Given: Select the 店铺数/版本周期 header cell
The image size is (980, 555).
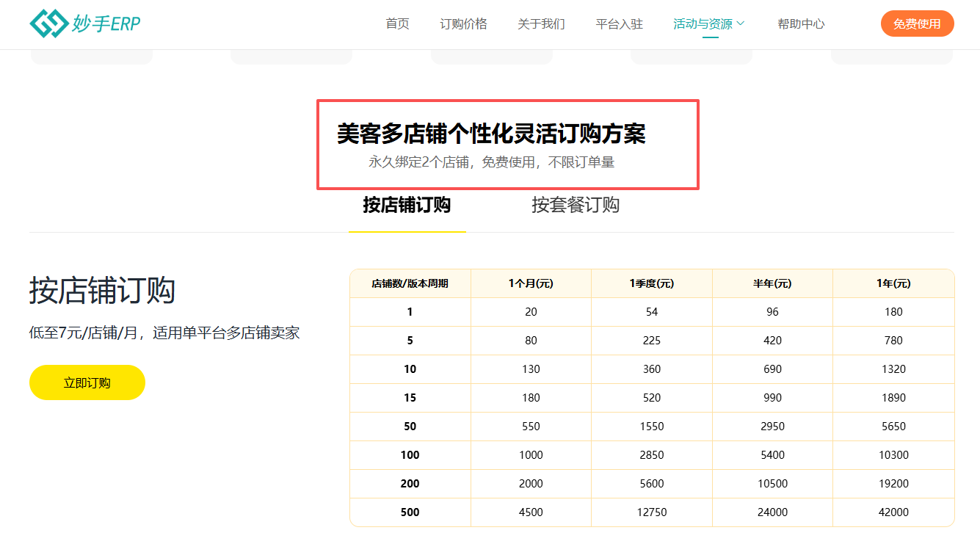Looking at the screenshot, I should tap(410, 283).
